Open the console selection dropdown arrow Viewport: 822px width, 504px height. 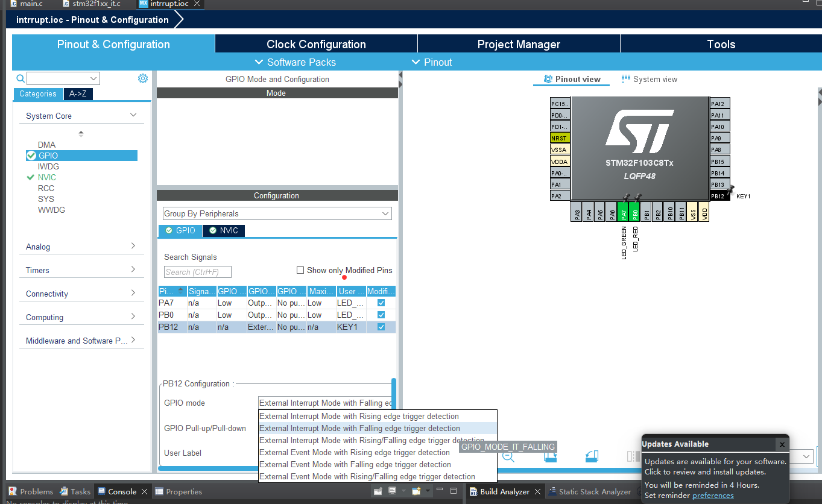(x=403, y=491)
